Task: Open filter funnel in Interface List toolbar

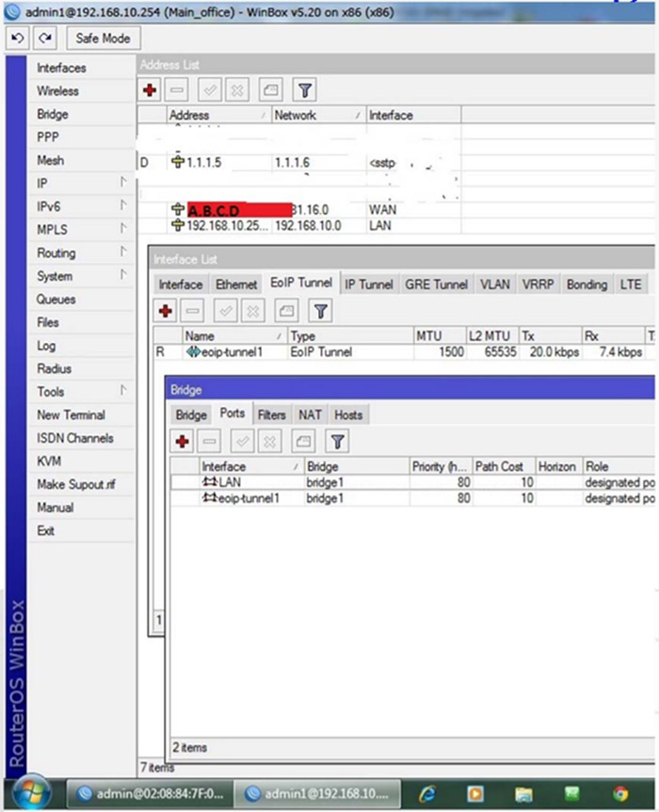Action: [x=320, y=311]
